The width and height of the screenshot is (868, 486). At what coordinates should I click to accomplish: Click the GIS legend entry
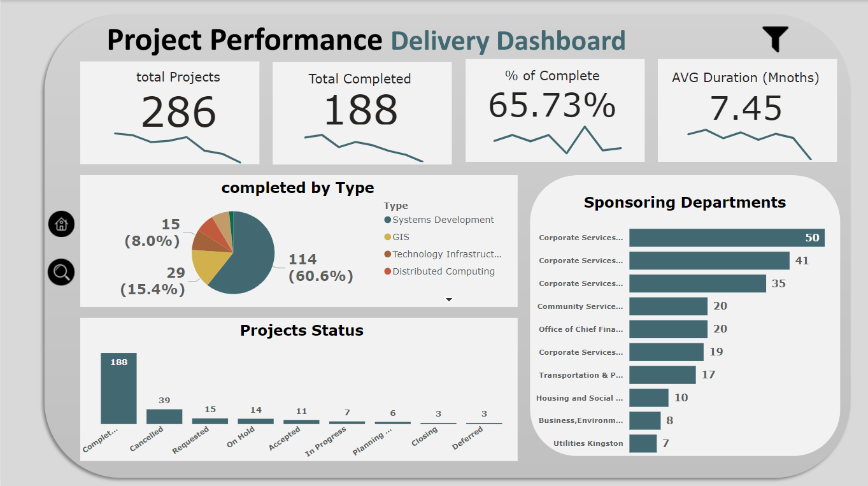pyautogui.click(x=401, y=237)
